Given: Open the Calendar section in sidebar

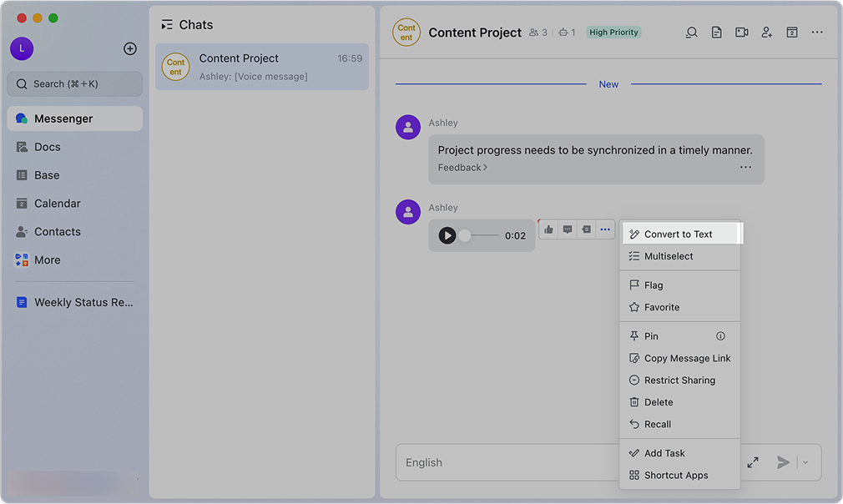Looking at the screenshot, I should pyautogui.click(x=57, y=204).
